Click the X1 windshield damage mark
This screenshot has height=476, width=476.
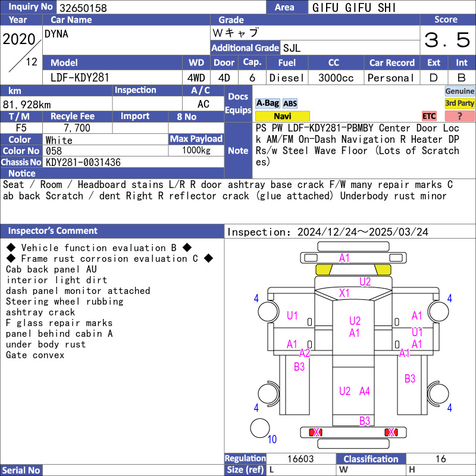[x=345, y=293]
